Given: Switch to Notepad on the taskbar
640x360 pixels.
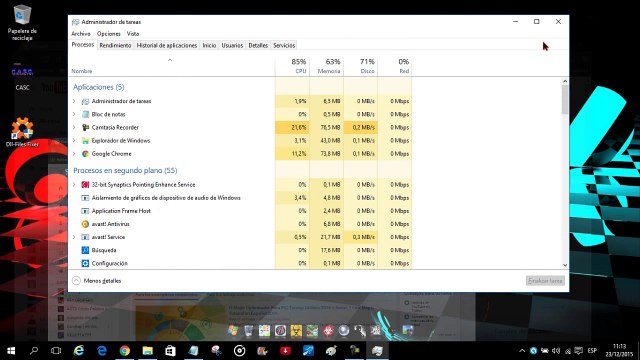Looking at the screenshot, I should click(193, 351).
